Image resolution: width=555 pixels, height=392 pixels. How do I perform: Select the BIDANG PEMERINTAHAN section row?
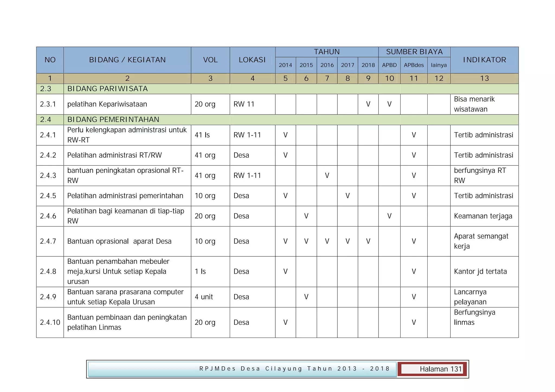(x=113, y=120)
